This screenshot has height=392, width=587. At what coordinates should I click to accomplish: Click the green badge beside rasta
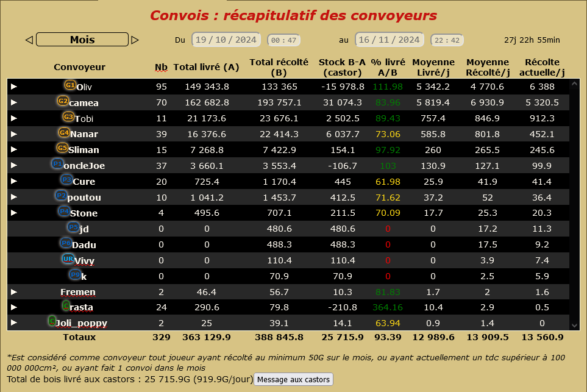click(66, 305)
